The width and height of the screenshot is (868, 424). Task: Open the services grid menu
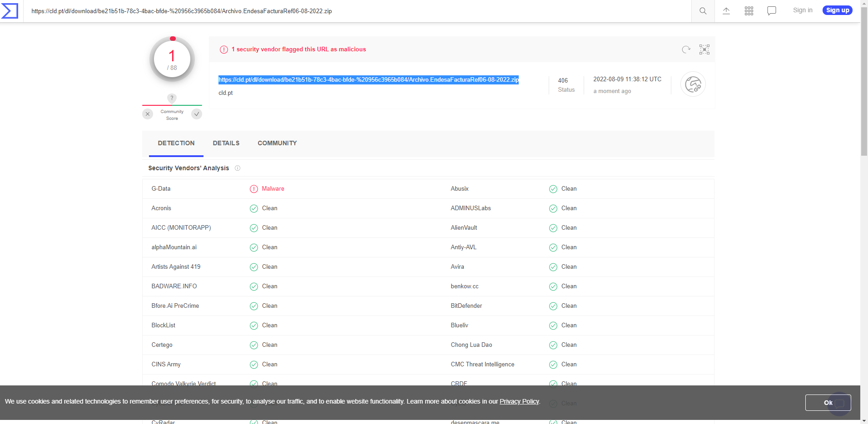pos(749,10)
